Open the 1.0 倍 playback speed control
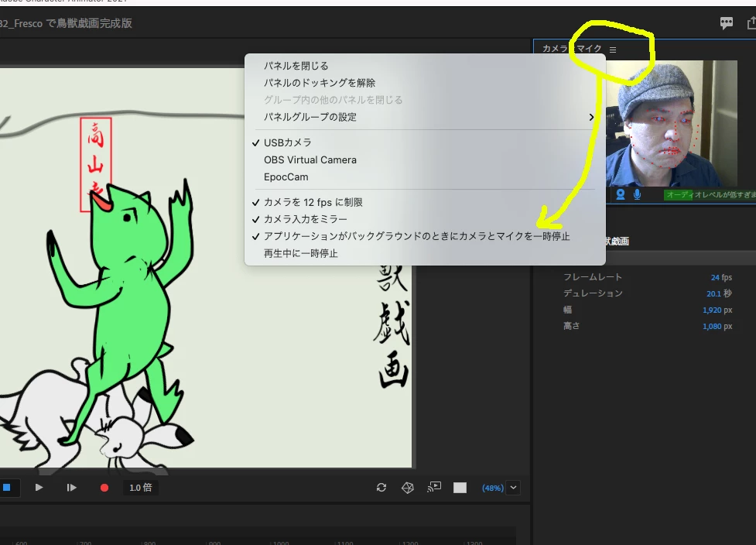This screenshot has width=756, height=545. coord(140,488)
